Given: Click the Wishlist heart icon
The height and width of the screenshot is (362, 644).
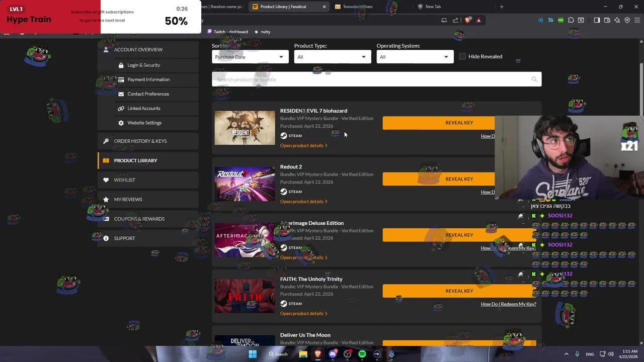Looking at the screenshot, I should coord(106,180).
